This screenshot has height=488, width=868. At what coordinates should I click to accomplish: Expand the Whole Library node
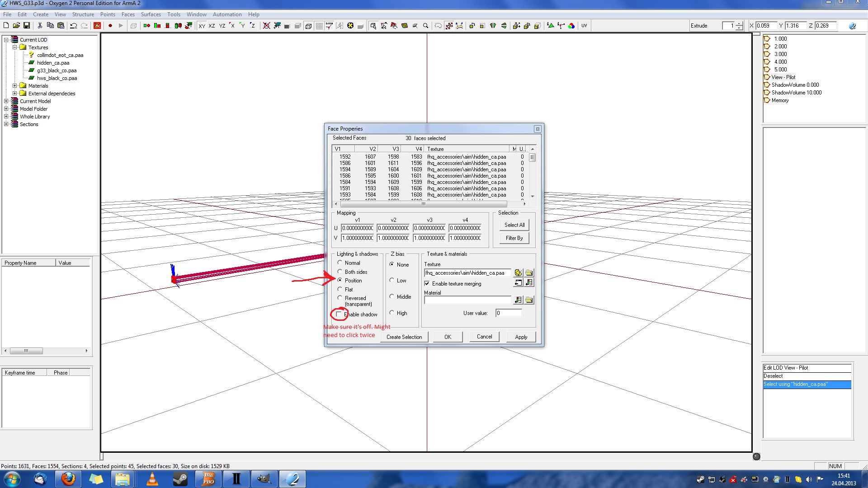[6, 117]
